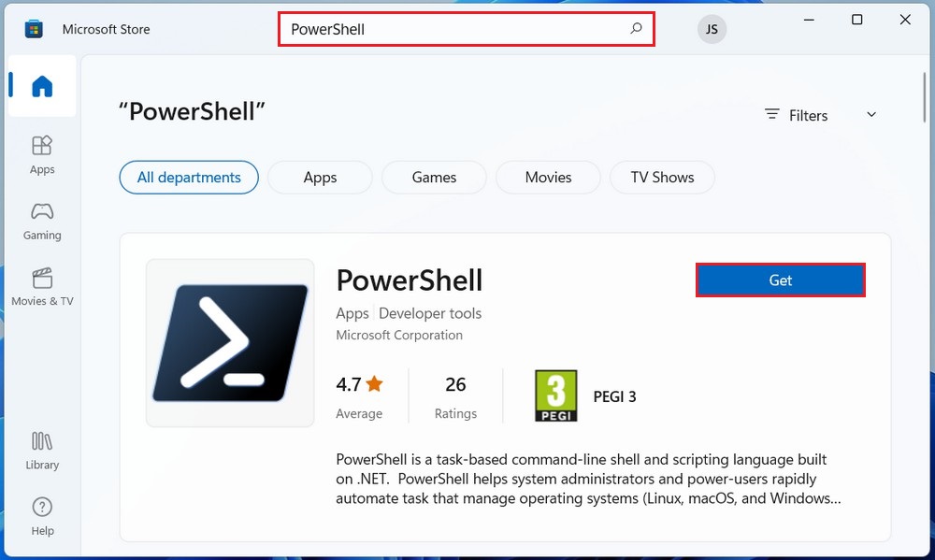Click the 4.7 average rating value
The image size is (935, 560).
coord(348,384)
